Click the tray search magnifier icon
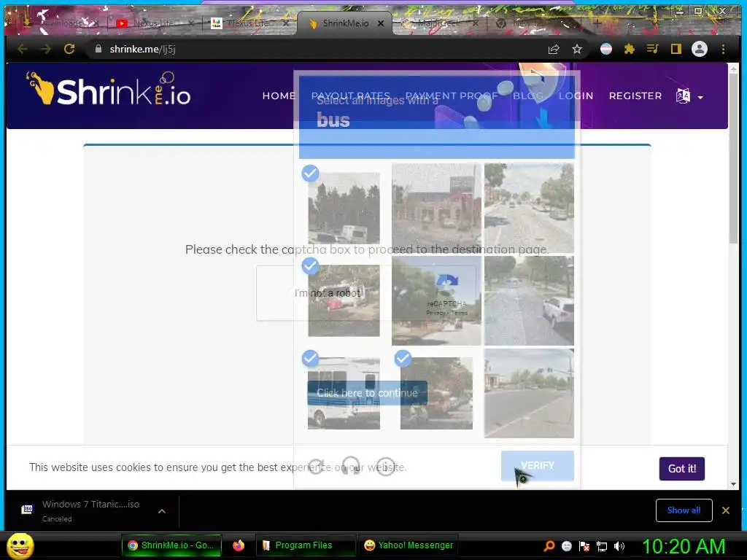Image resolution: width=747 pixels, height=560 pixels. tap(549, 546)
